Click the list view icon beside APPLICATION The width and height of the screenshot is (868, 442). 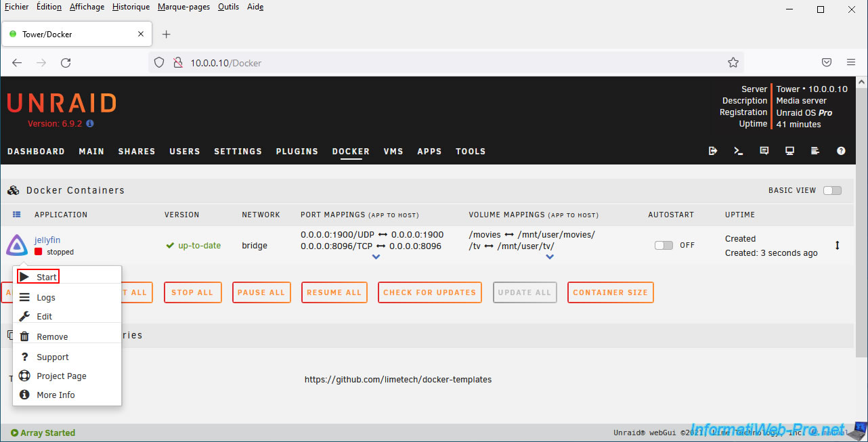[x=17, y=215]
